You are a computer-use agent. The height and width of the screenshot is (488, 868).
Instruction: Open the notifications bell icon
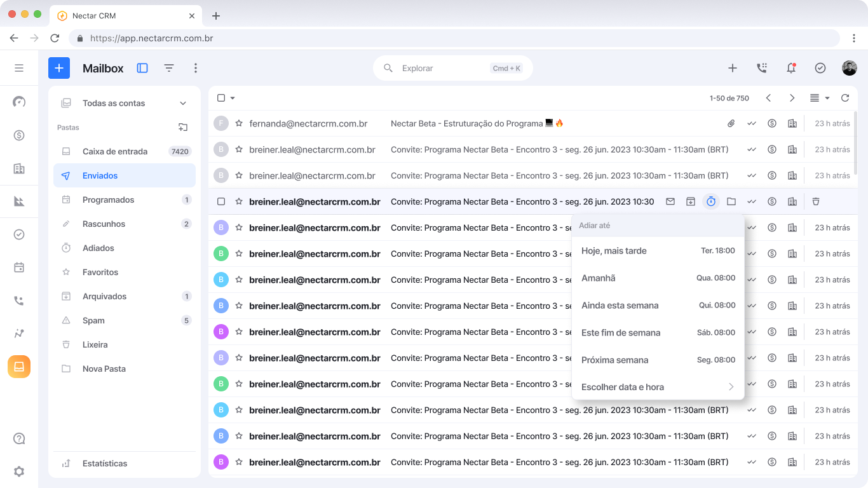(791, 68)
